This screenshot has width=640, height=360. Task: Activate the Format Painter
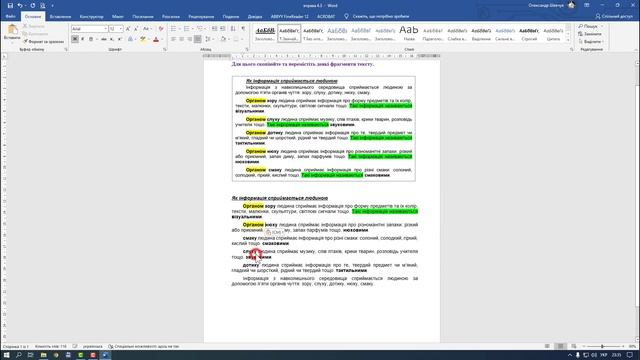[x=43, y=42]
